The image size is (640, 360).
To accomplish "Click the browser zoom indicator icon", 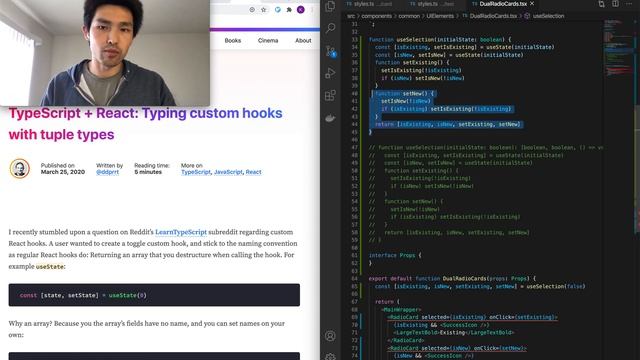I will tap(252, 9).
